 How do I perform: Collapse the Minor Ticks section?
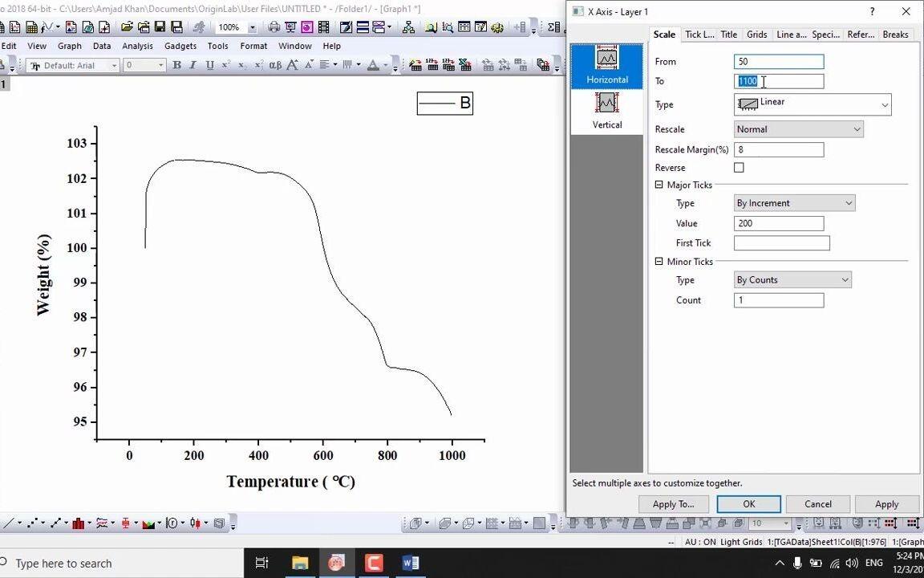point(659,261)
